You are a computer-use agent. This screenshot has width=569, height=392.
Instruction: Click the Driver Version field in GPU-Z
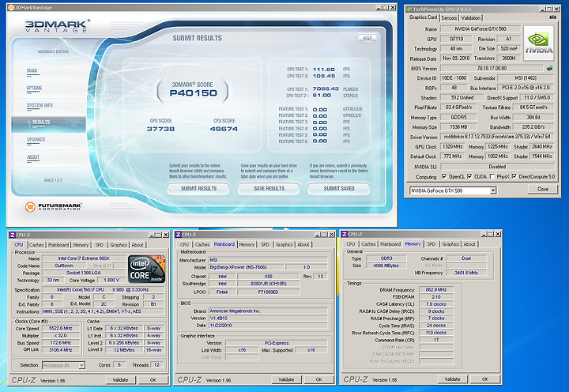(x=497, y=137)
